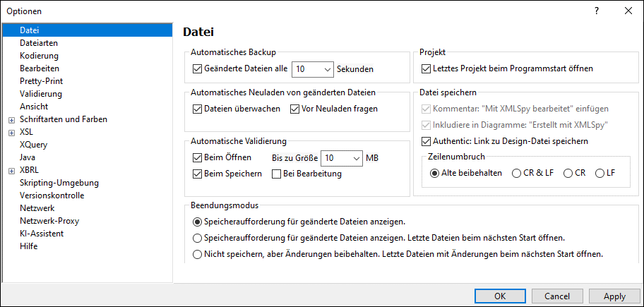Expand the XBRL tree node

tap(11, 170)
